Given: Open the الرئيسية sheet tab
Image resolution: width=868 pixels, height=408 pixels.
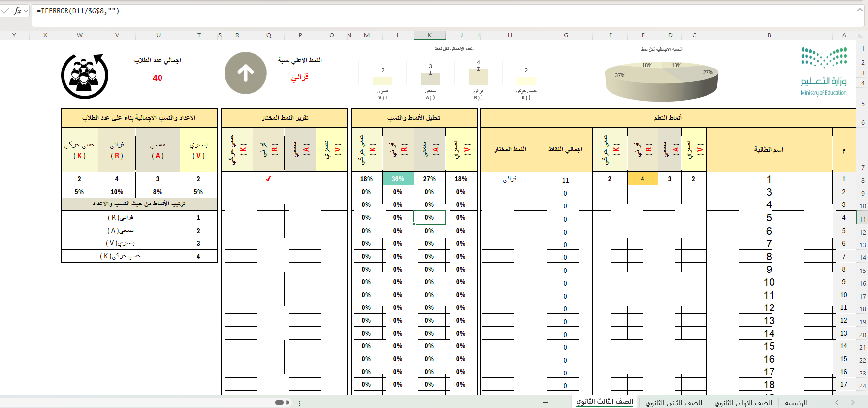Looking at the screenshot, I should tap(796, 403).
